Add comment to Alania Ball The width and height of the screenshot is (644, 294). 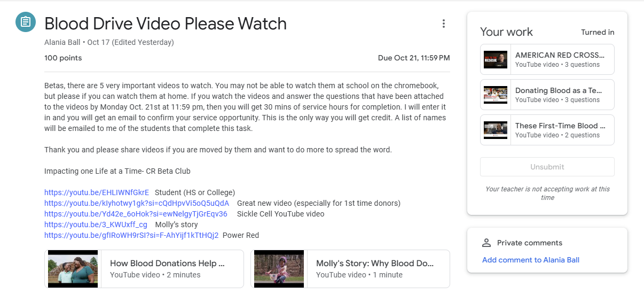(x=530, y=260)
